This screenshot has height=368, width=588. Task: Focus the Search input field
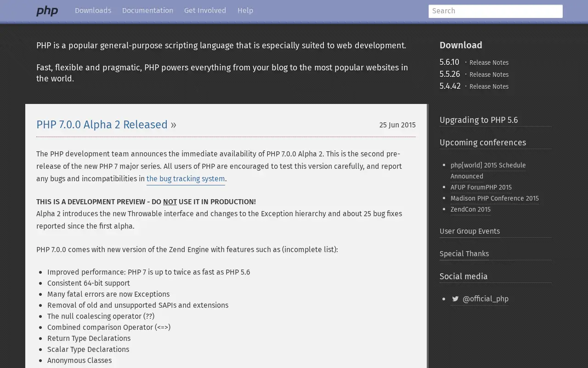tap(495, 11)
